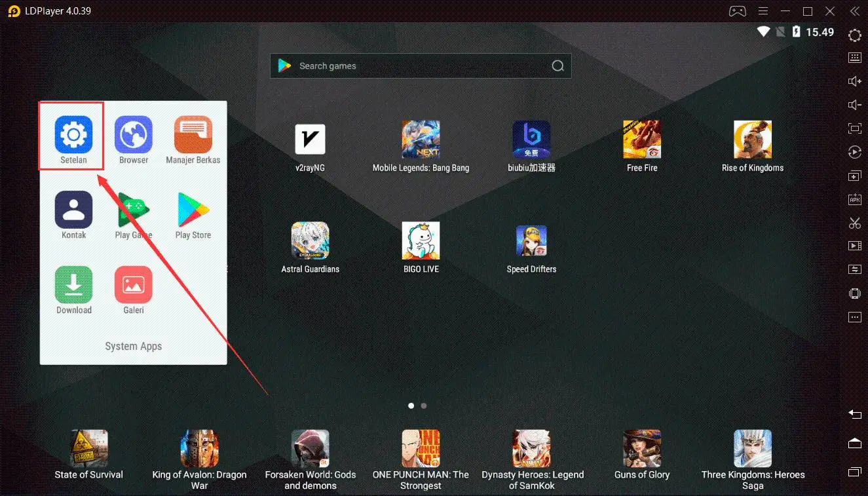Viewport: 868px width, 496px height.
Task: Open operation recorder in sidebar
Action: tap(855, 152)
